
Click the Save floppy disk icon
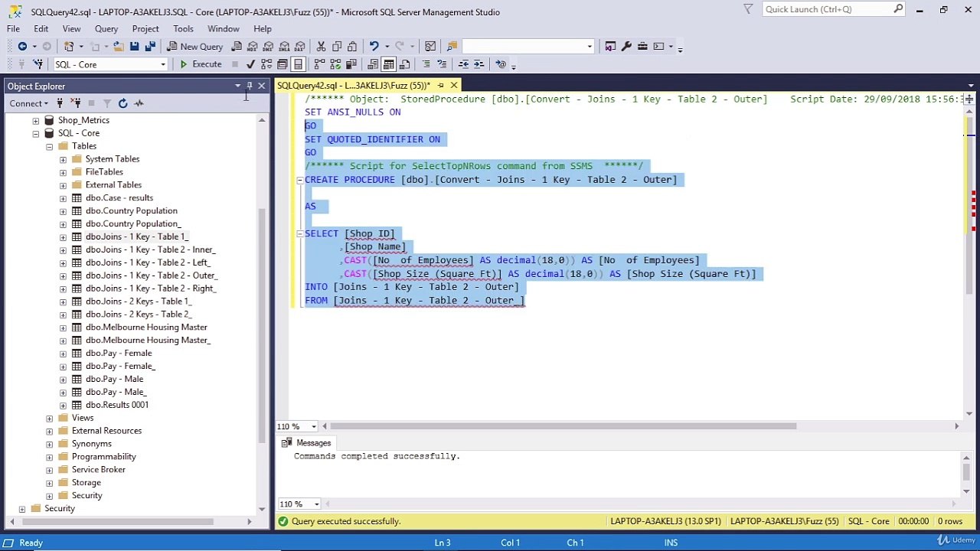point(134,47)
